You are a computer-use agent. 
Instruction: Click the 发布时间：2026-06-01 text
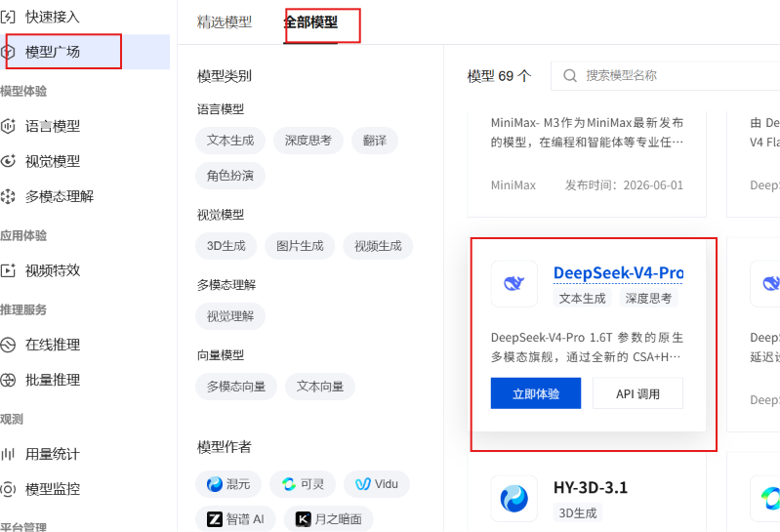tap(624, 185)
